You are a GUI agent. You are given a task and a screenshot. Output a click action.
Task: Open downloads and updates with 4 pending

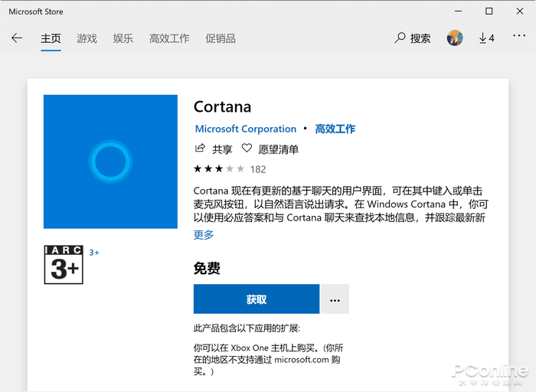point(486,38)
